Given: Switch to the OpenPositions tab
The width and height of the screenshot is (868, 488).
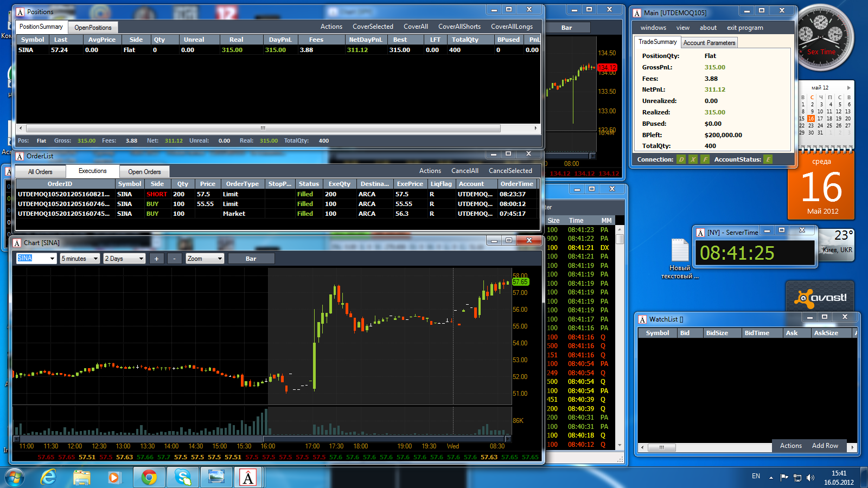Looking at the screenshot, I should click(93, 28).
